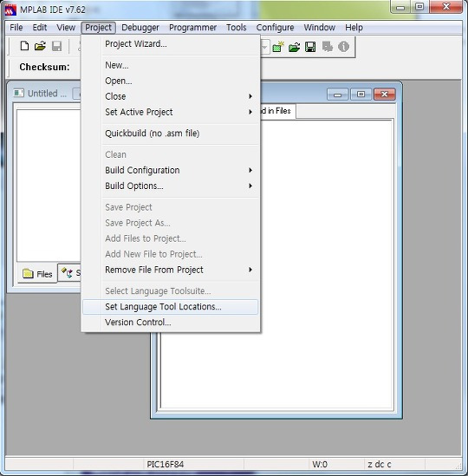The height and width of the screenshot is (476, 468).
Task: Open the View menu
Action: pyautogui.click(x=66, y=28)
